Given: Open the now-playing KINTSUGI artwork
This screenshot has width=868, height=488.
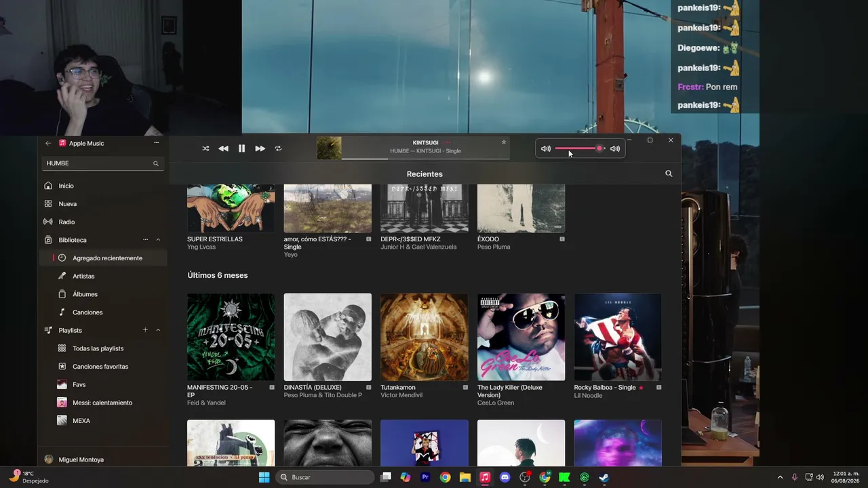Looking at the screenshot, I should click(x=329, y=148).
